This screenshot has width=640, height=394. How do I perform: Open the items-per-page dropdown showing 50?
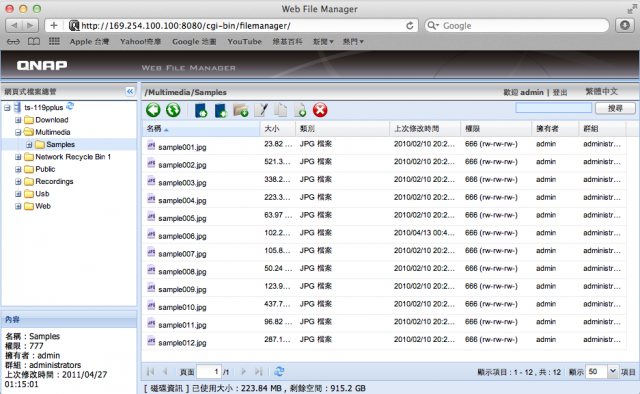[612, 372]
